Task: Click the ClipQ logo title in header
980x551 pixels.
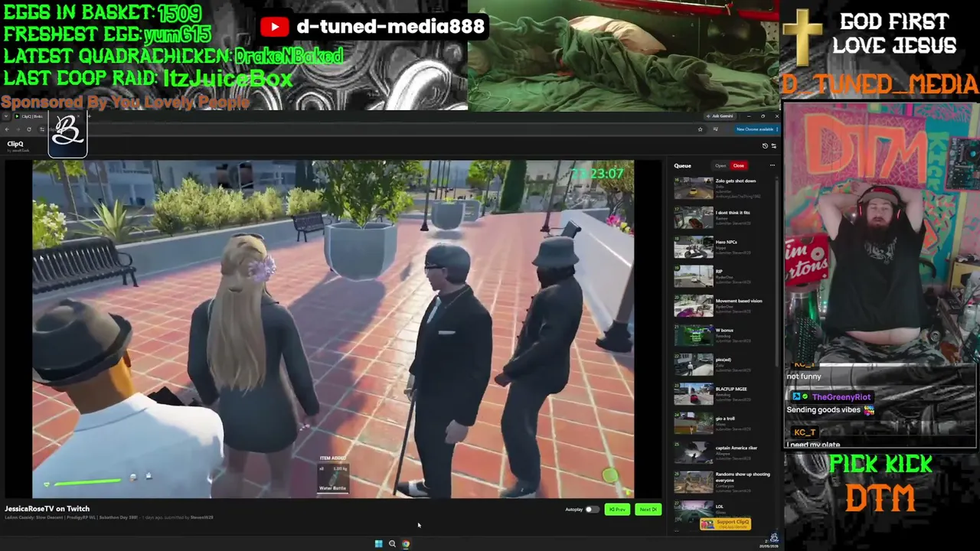Action: [15, 144]
